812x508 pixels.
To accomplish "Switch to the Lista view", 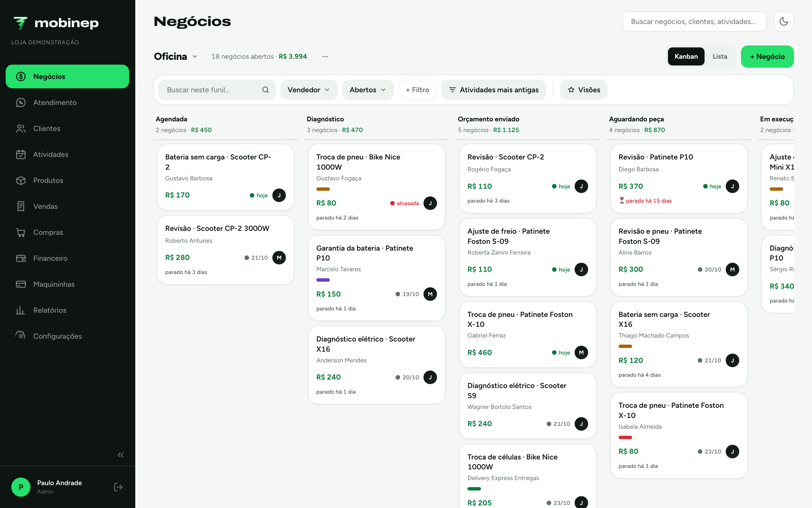I will (720, 56).
